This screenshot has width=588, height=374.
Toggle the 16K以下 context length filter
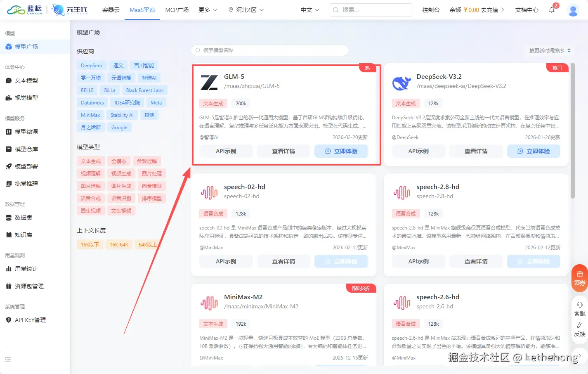pos(90,245)
